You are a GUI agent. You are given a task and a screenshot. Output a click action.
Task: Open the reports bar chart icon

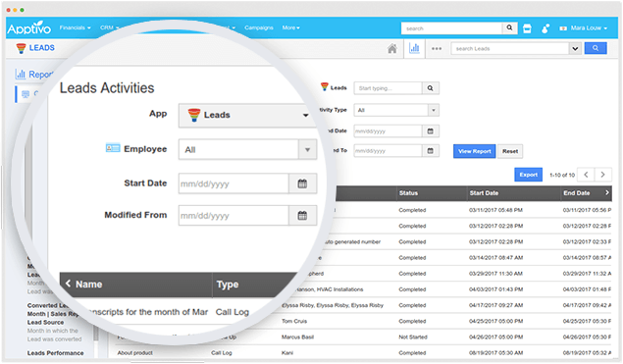point(414,48)
